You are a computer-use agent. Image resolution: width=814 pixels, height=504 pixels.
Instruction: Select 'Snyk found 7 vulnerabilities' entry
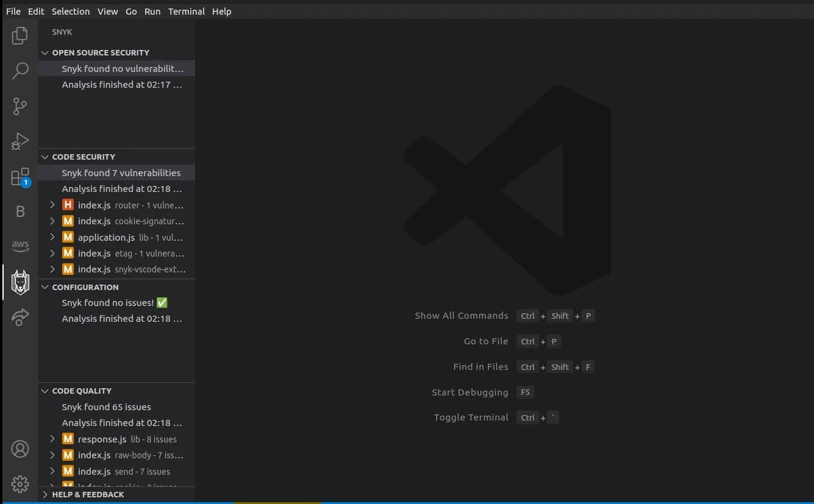pyautogui.click(x=121, y=172)
